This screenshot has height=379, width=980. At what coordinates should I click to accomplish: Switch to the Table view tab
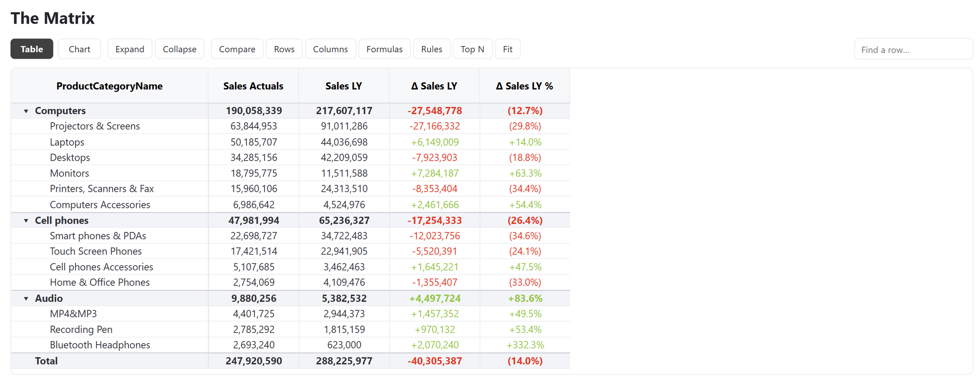32,49
